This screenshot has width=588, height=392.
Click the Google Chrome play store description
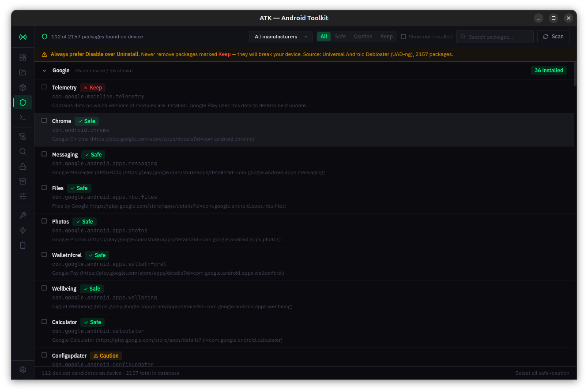tap(153, 139)
